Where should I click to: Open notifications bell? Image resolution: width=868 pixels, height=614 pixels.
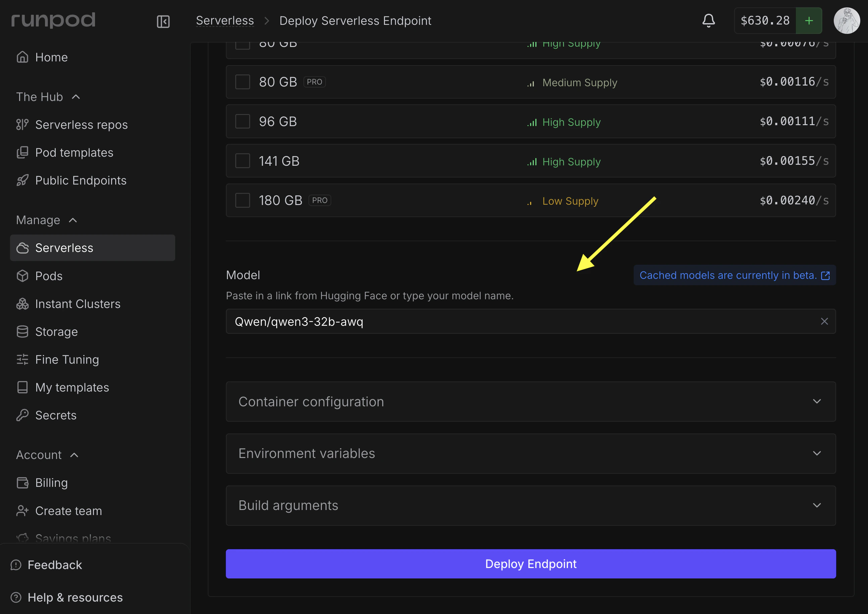(708, 20)
